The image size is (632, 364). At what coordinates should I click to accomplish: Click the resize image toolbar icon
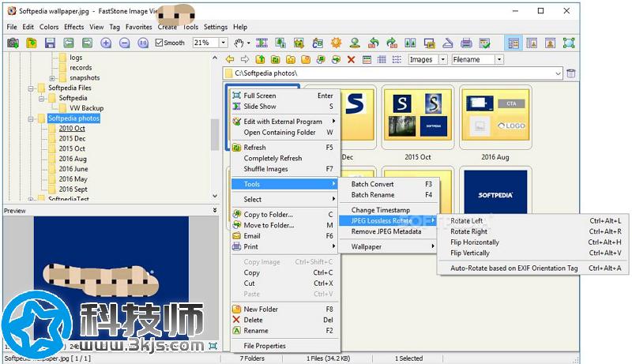[x=280, y=43]
